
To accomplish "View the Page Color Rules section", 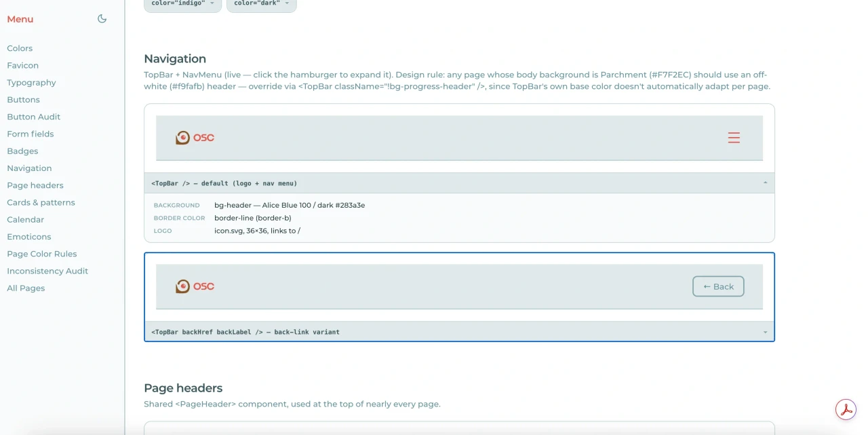I will point(42,254).
